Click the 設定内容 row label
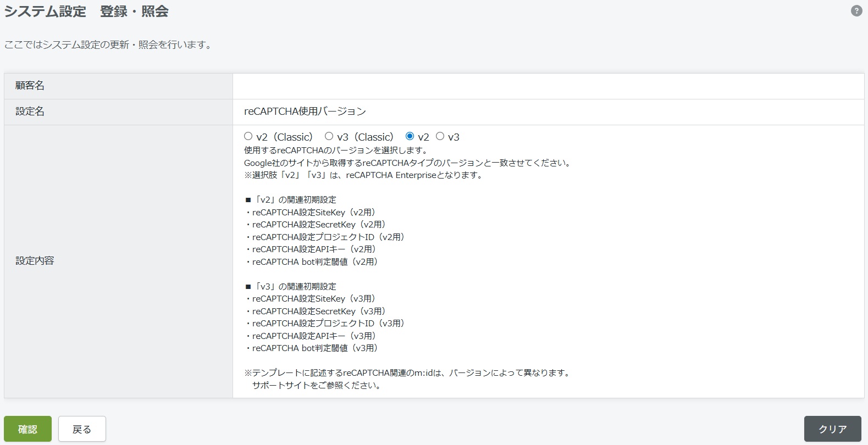The image size is (868, 445). [x=35, y=261]
